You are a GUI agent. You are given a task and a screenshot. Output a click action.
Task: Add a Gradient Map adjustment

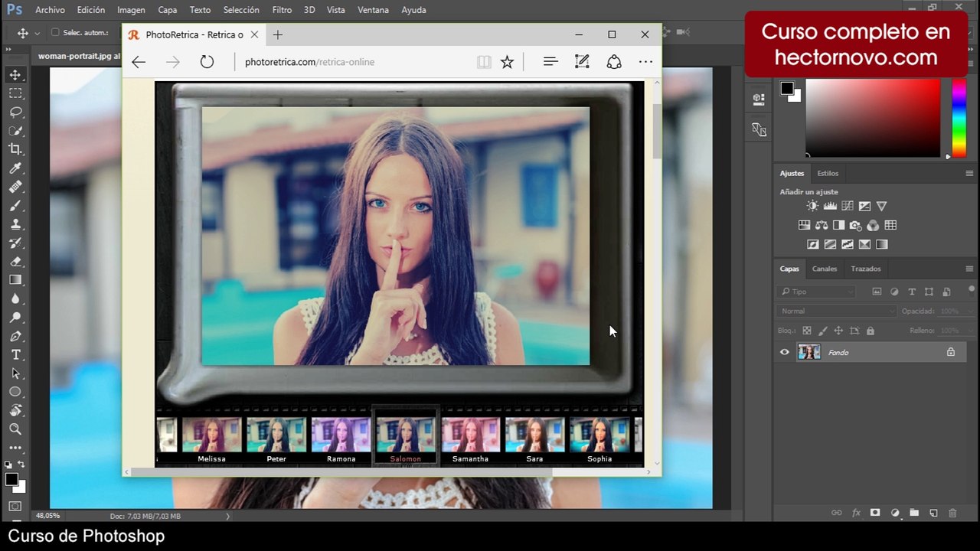click(882, 244)
